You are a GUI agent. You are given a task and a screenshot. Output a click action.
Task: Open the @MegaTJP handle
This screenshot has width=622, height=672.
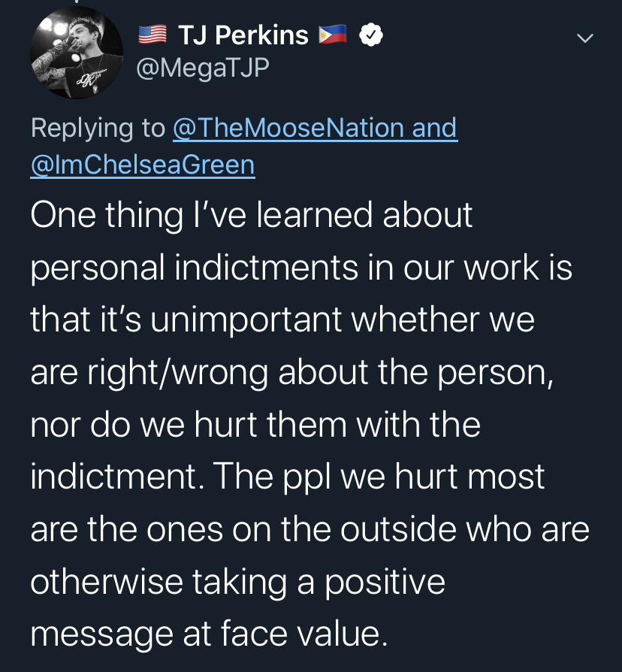click(x=203, y=68)
